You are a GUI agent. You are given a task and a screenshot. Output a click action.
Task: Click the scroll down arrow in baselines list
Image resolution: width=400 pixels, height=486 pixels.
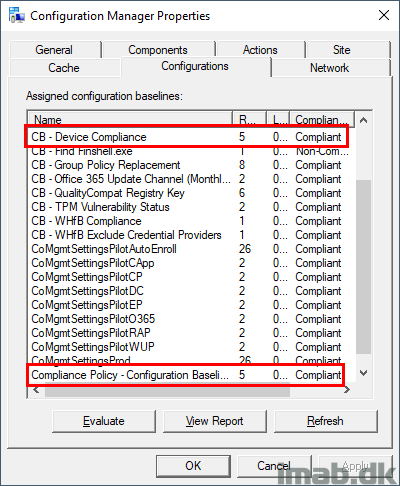[364, 373]
